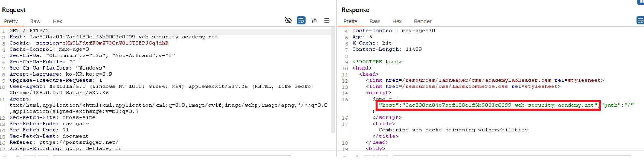The width and height of the screenshot is (644, 160).
Task: Click the Accept-Language header line
Action: coord(61,74)
